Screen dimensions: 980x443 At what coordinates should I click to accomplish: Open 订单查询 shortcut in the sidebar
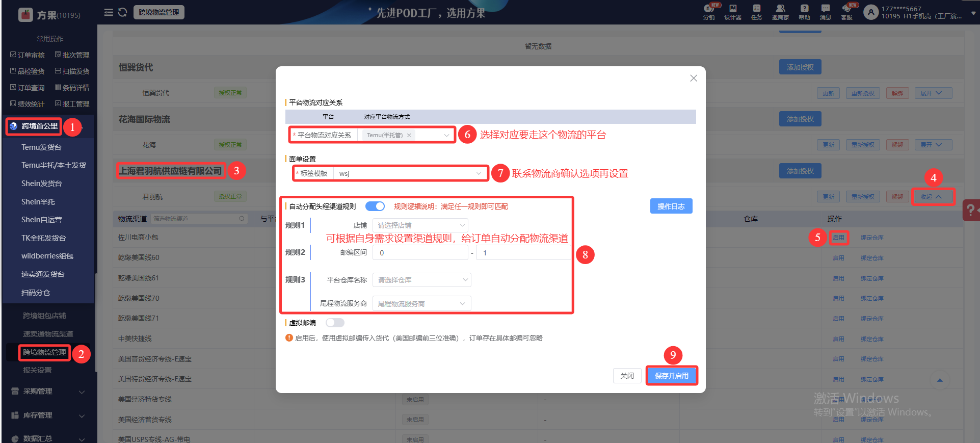click(x=28, y=88)
